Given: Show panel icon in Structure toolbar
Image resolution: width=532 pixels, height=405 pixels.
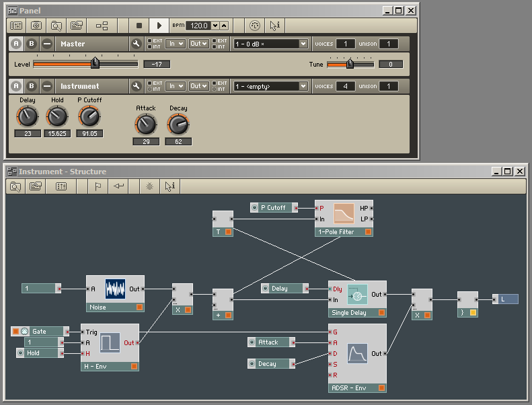Looking at the screenshot, I should (x=61, y=186).
